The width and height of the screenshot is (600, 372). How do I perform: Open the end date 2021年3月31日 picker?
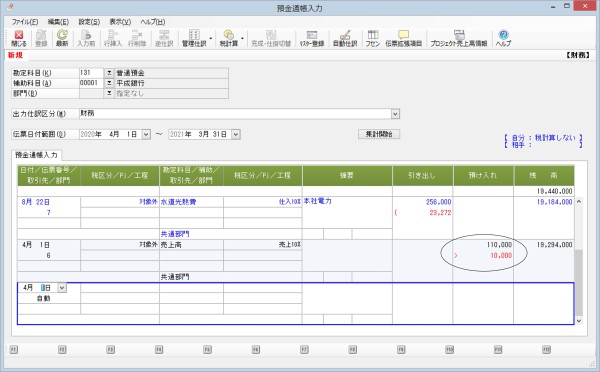236,134
